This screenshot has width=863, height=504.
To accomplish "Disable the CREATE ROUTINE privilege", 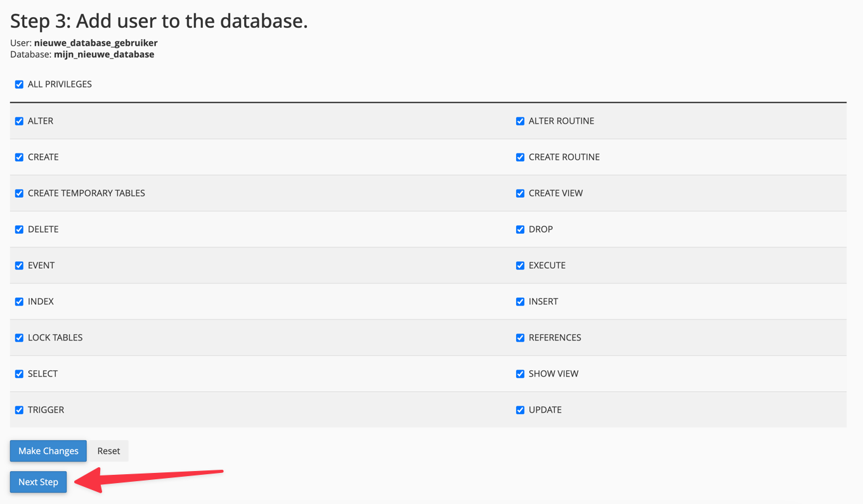I will [520, 157].
